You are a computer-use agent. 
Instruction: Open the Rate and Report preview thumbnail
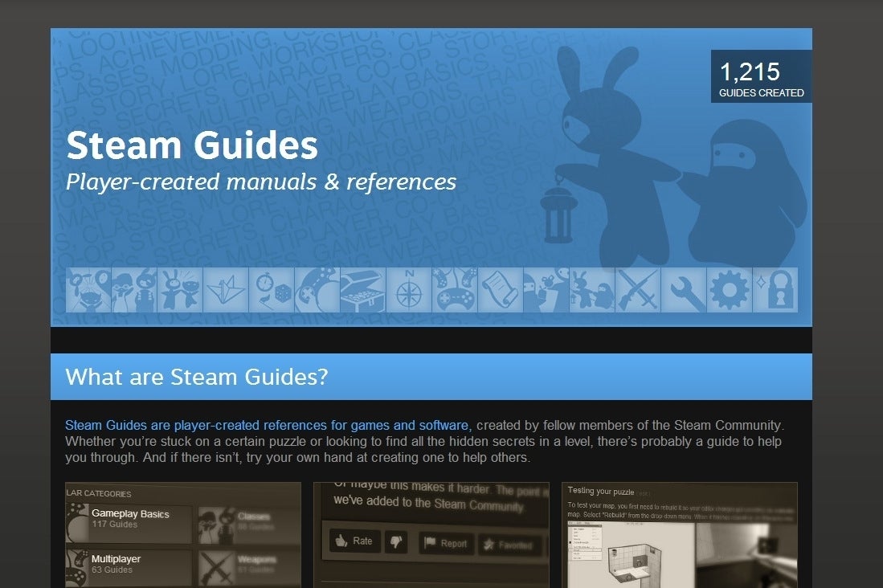[x=431, y=535]
